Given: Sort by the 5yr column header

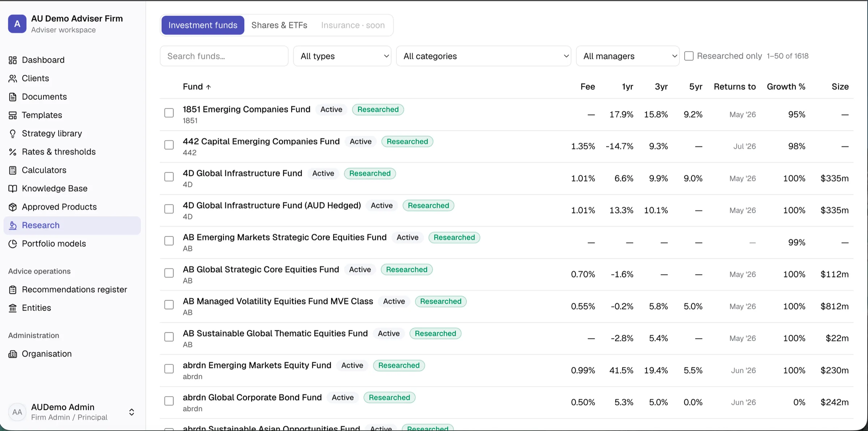Looking at the screenshot, I should (695, 87).
